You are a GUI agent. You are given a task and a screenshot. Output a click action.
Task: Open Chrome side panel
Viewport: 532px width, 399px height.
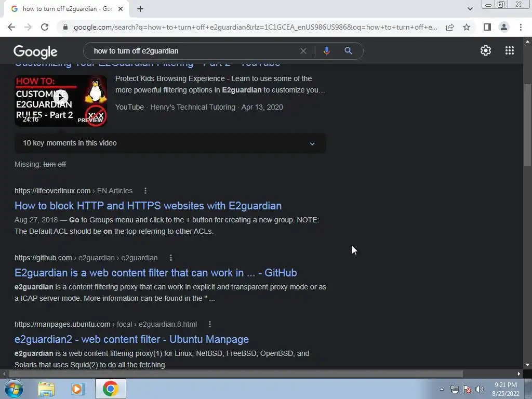pos(487,27)
